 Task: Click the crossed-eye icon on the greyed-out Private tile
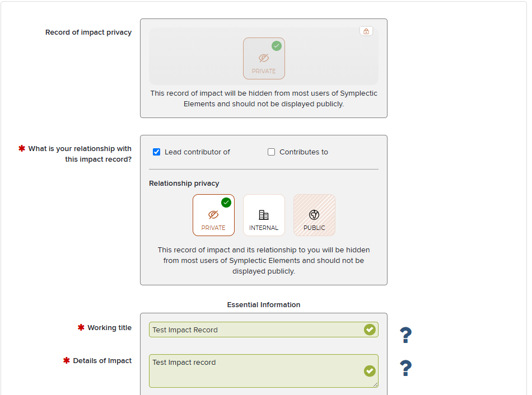point(264,58)
